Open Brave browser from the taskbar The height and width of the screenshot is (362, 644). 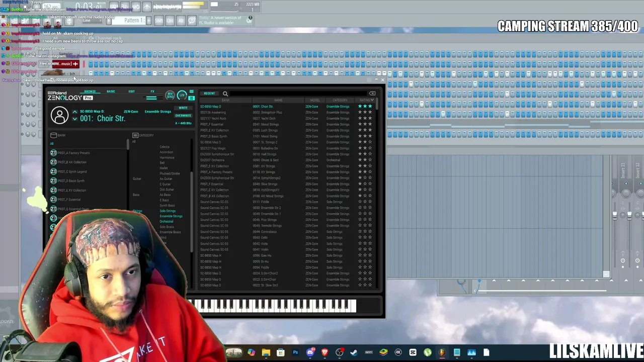click(325, 352)
